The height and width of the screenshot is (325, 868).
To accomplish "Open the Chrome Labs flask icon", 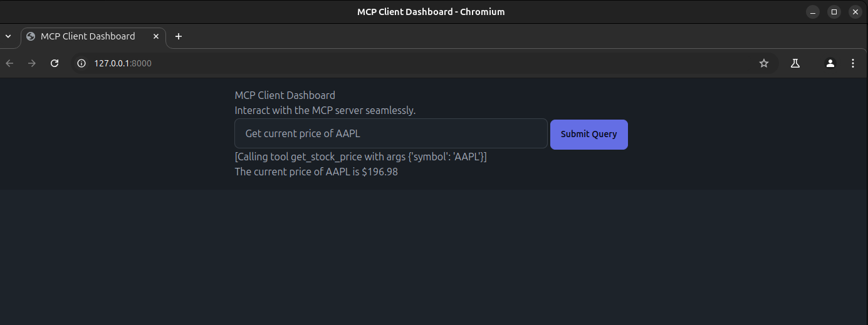I will click(795, 63).
